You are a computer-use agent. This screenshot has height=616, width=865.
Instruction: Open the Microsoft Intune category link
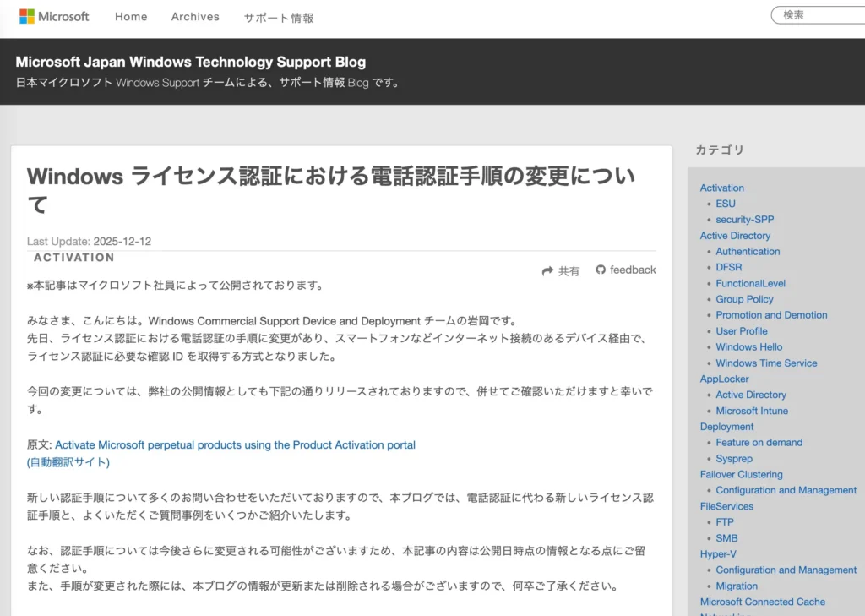click(752, 411)
